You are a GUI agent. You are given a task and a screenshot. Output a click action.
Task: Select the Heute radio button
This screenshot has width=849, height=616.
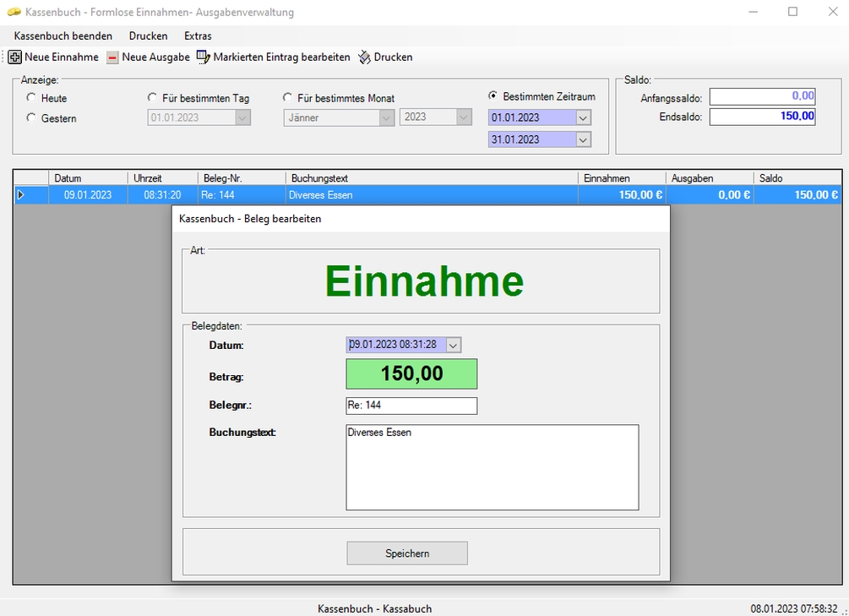tap(31, 97)
